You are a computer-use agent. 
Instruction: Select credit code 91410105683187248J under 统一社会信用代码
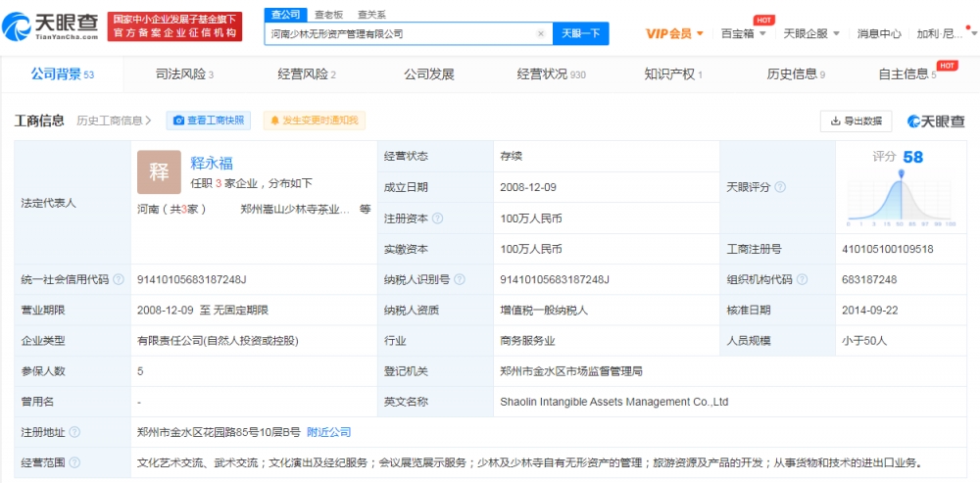coord(192,279)
